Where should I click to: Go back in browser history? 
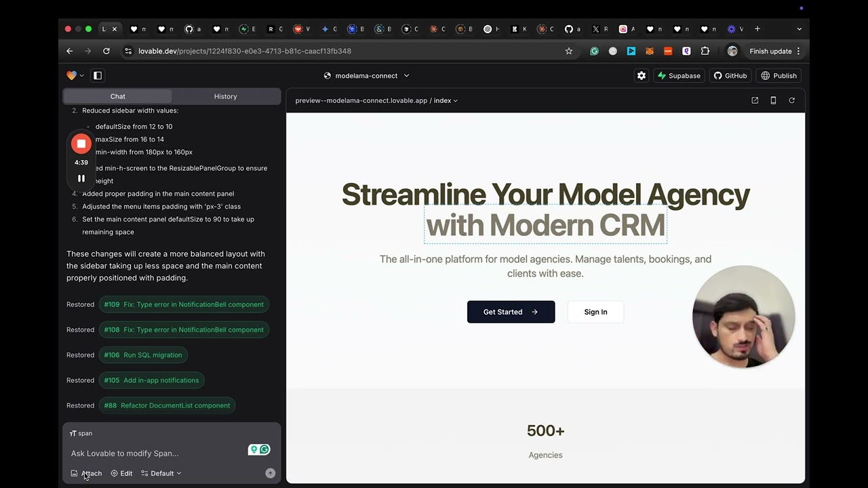(69, 51)
